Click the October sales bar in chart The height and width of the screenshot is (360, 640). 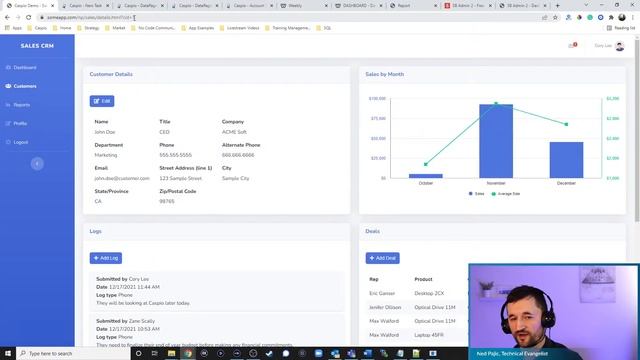click(x=426, y=176)
